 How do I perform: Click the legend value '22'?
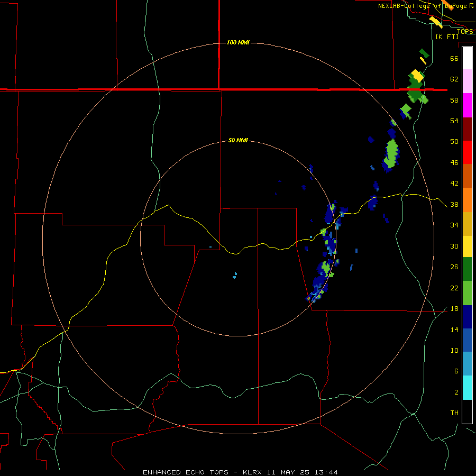click(x=454, y=288)
